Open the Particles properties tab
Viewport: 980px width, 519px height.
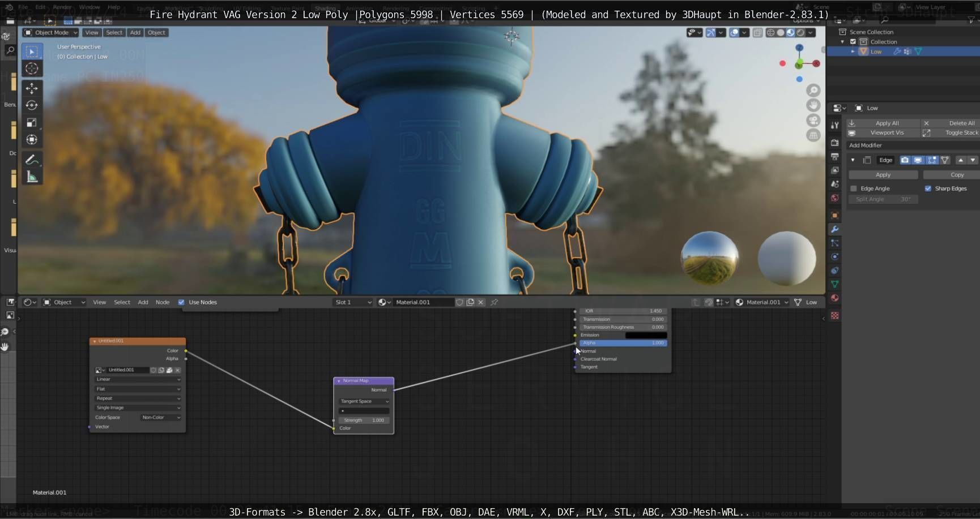[834, 243]
